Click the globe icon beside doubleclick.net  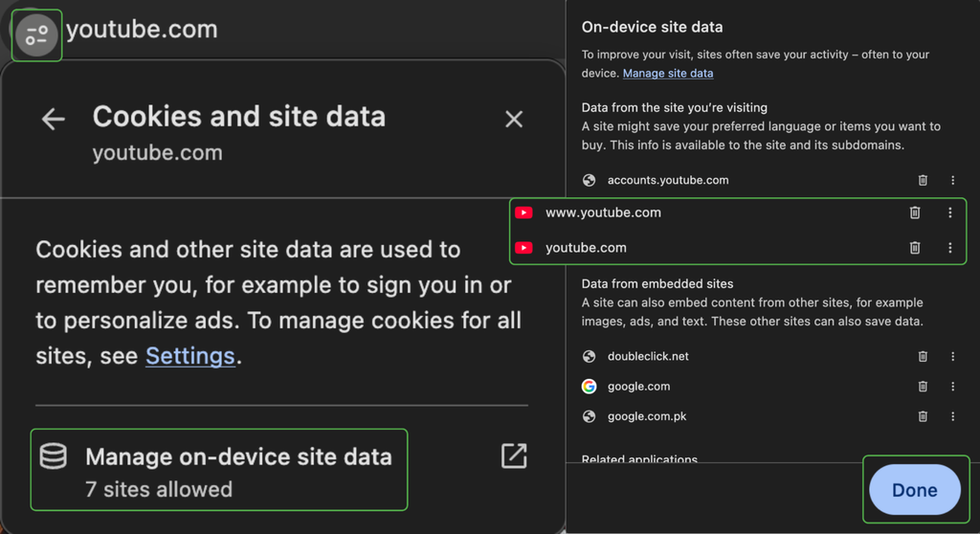click(589, 356)
